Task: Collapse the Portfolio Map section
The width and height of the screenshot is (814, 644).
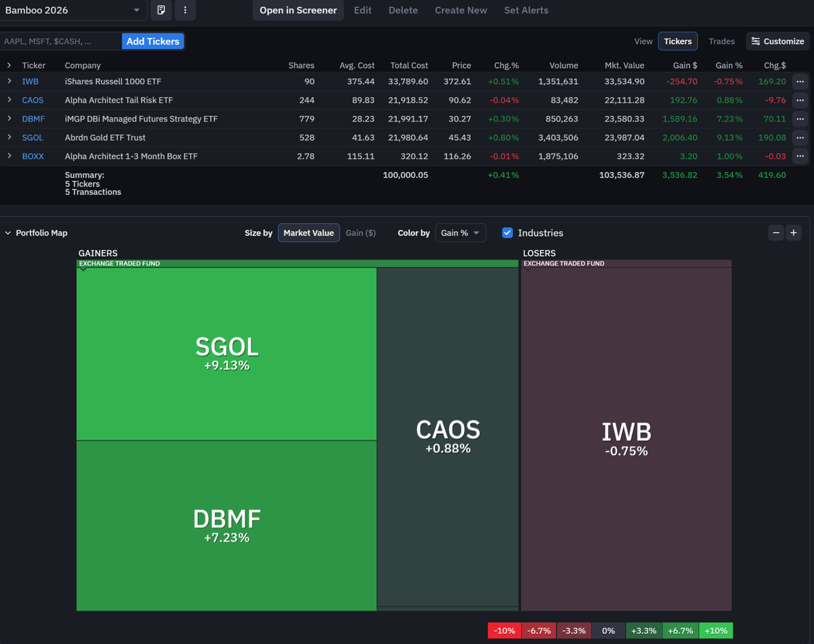Action: coord(8,233)
